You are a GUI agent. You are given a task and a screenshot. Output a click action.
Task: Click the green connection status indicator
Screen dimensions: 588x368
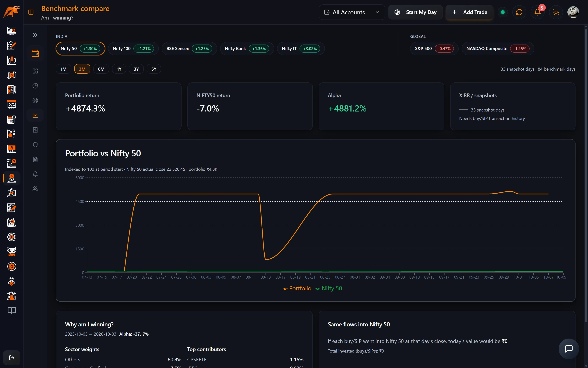click(x=503, y=12)
